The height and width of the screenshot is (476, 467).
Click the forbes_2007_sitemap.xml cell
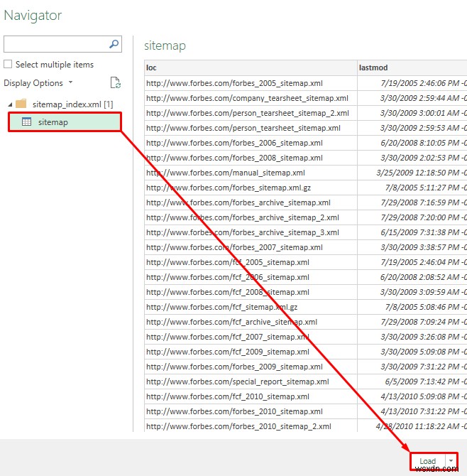[251, 247]
